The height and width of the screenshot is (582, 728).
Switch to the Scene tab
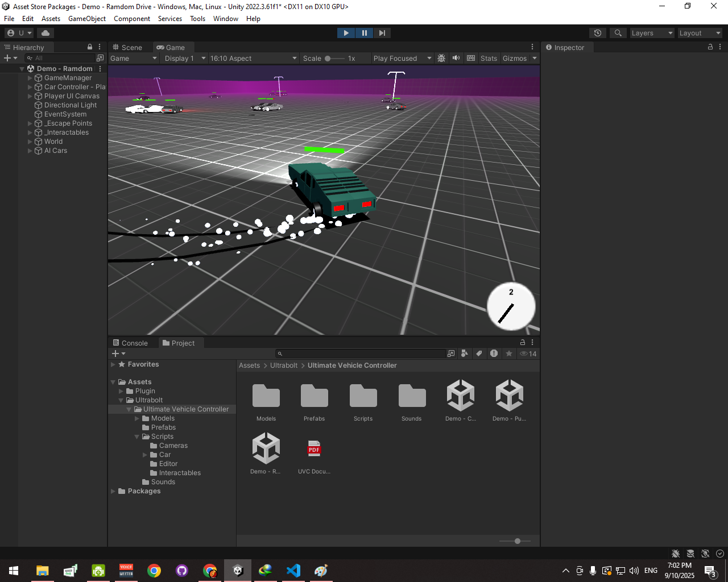pos(127,47)
